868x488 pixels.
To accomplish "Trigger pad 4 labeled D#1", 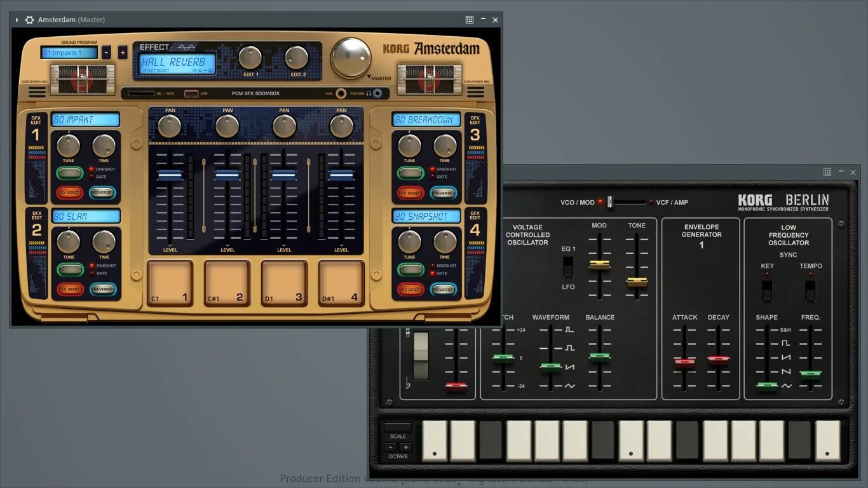I will coord(341,283).
